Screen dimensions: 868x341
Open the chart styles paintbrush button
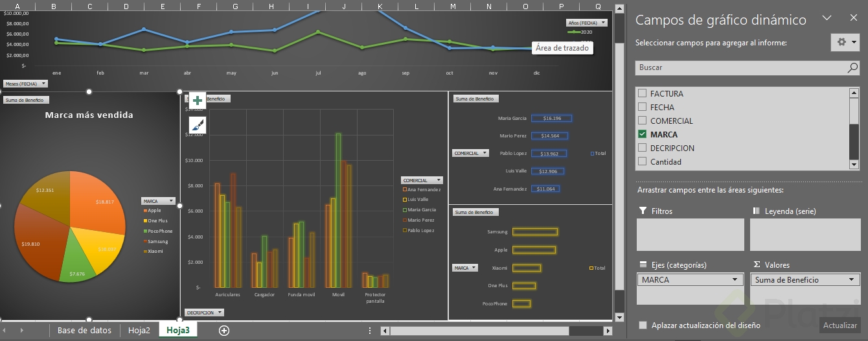tap(198, 125)
